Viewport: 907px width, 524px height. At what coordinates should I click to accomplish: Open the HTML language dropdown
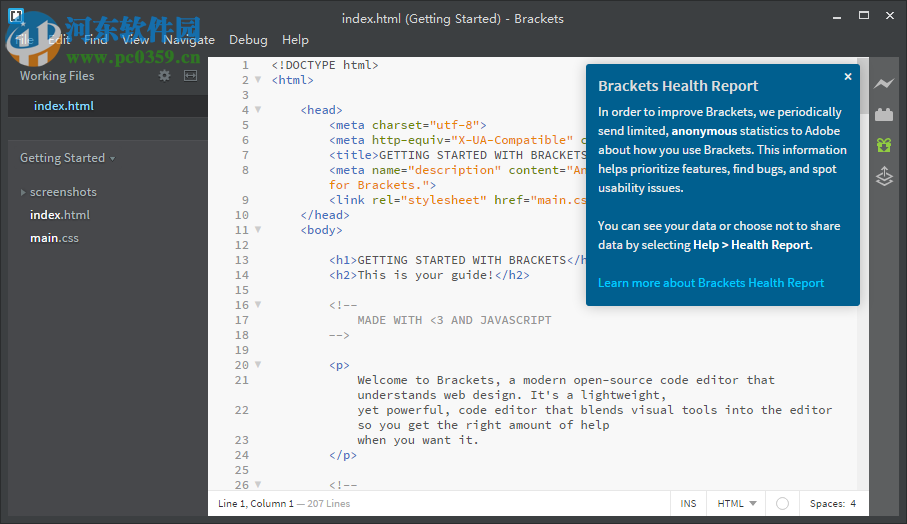[737, 504]
